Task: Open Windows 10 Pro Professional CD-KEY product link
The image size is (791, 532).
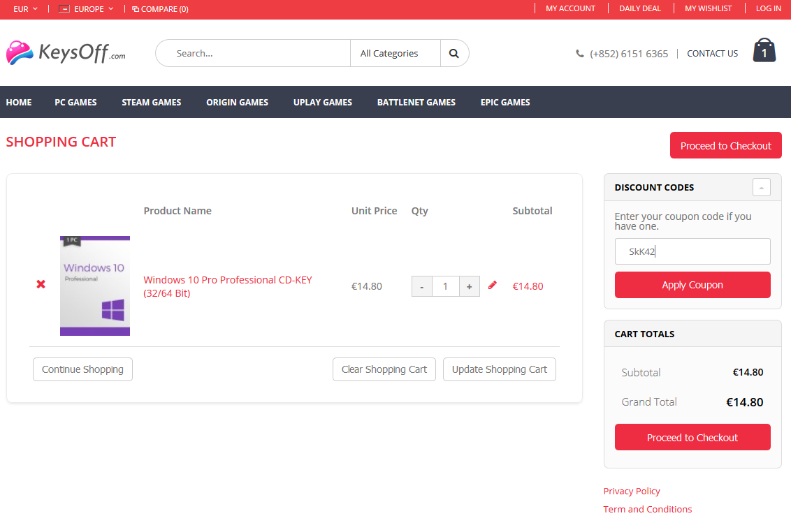Action: (x=228, y=286)
